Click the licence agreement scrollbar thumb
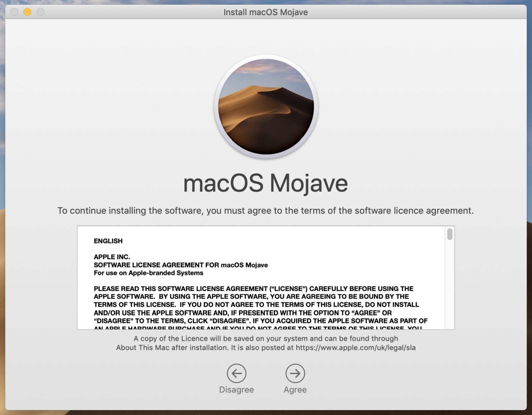Image resolution: width=532 pixels, height=415 pixels. click(450, 234)
